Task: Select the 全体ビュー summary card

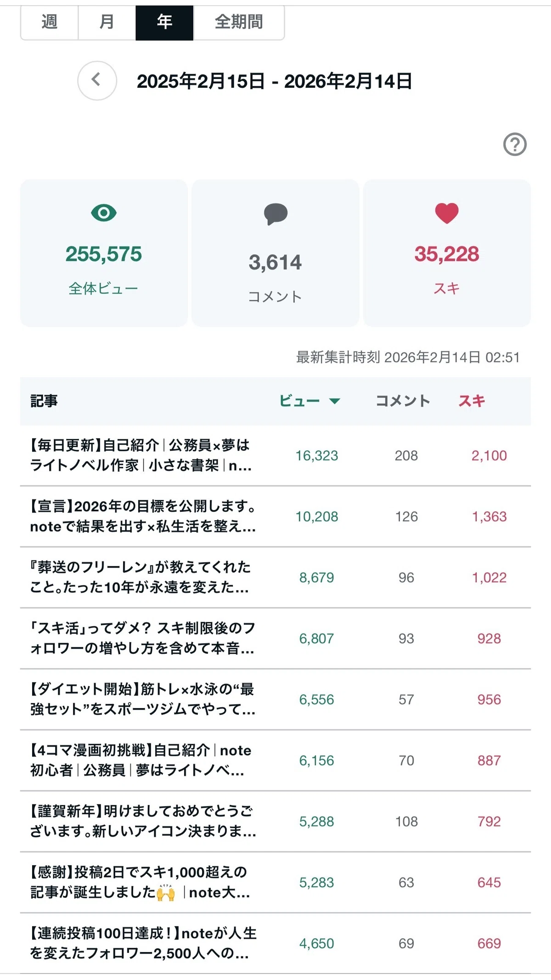Action: point(104,253)
